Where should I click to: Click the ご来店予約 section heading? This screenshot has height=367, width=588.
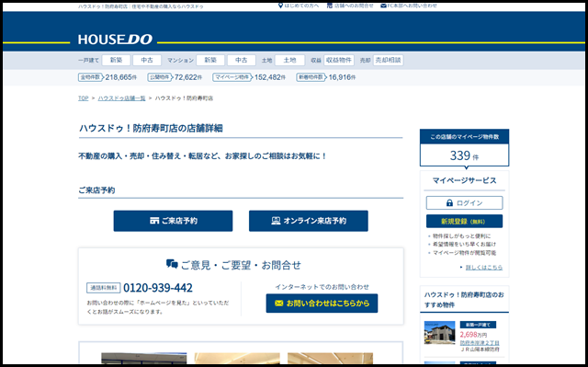pyautogui.click(x=96, y=190)
